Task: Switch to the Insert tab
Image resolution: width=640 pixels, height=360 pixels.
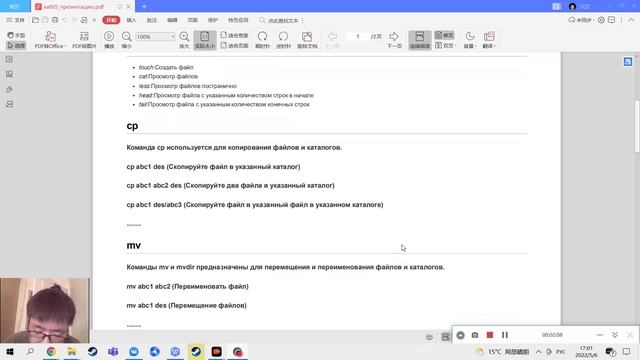Action: 131,20
